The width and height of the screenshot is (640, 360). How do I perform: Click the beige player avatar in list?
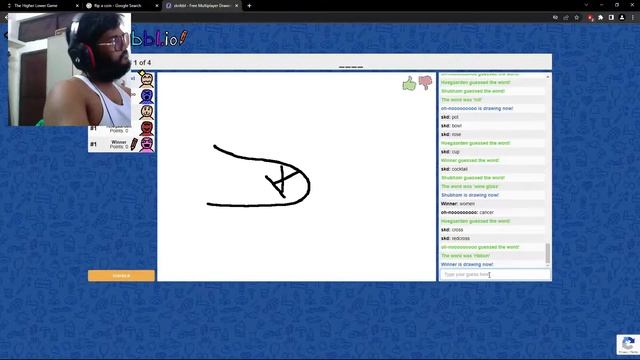coord(146,112)
